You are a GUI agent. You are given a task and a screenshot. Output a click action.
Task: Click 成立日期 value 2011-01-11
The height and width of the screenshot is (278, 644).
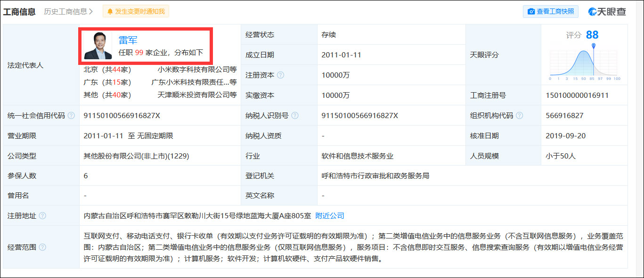click(x=341, y=55)
